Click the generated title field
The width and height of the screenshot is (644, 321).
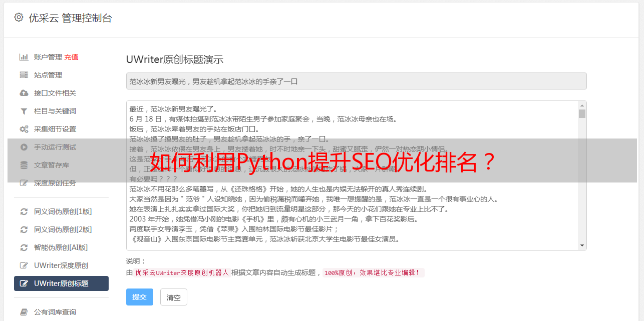356,81
